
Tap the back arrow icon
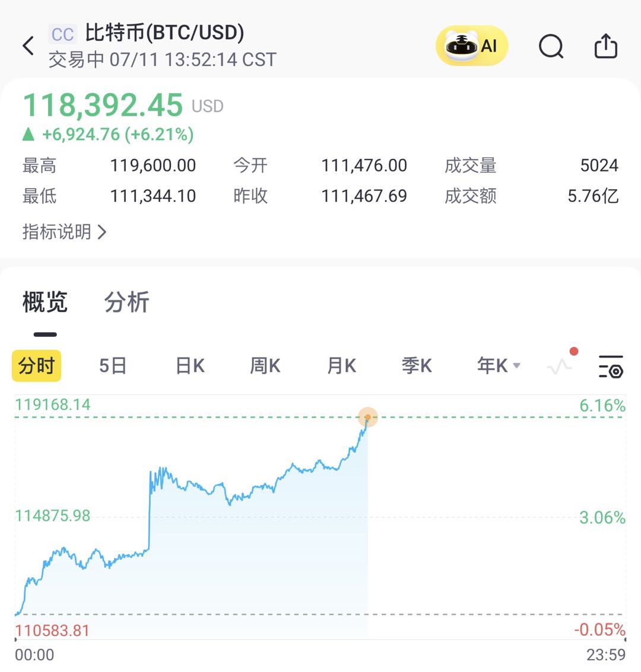pos(28,46)
